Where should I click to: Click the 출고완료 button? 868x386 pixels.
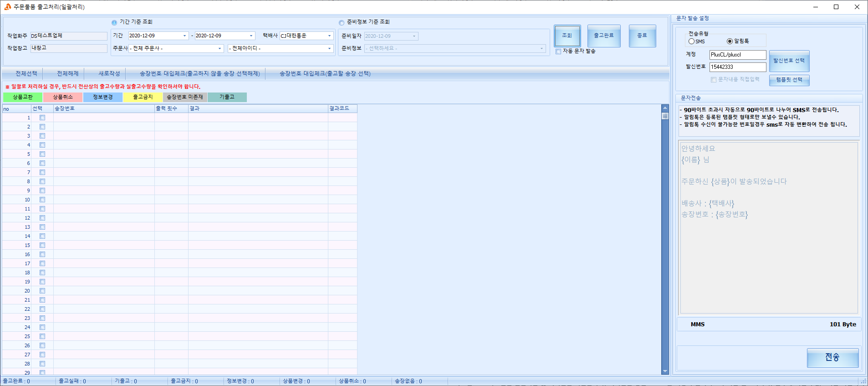604,36
